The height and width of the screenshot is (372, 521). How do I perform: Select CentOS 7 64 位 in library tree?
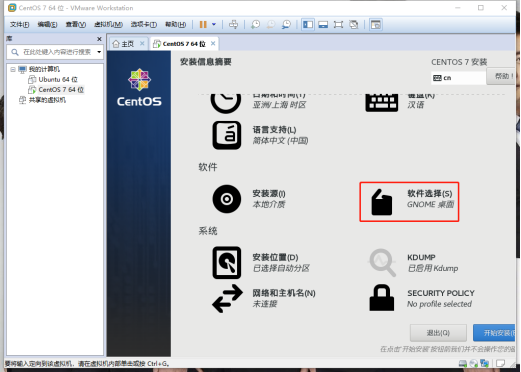click(x=61, y=90)
